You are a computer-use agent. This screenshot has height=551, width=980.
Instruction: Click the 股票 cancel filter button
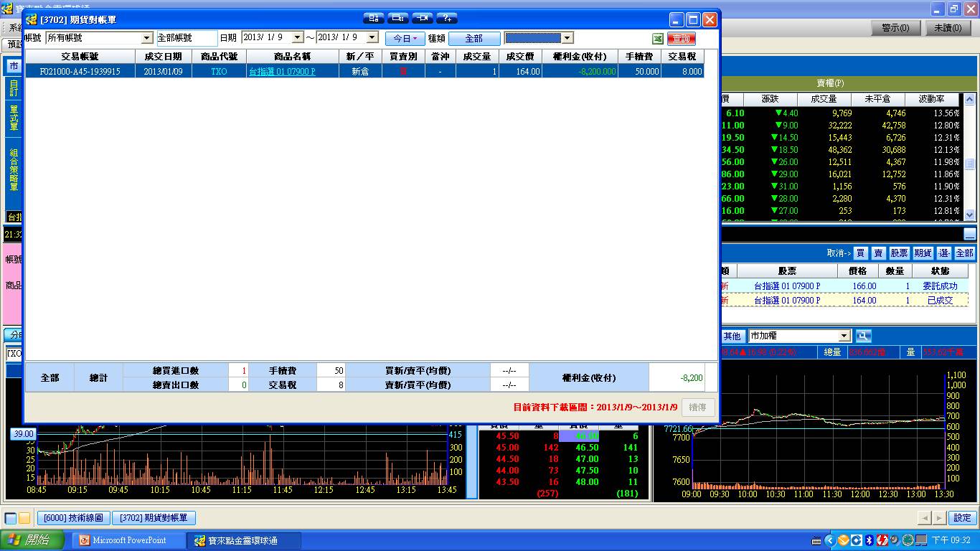[x=900, y=253]
